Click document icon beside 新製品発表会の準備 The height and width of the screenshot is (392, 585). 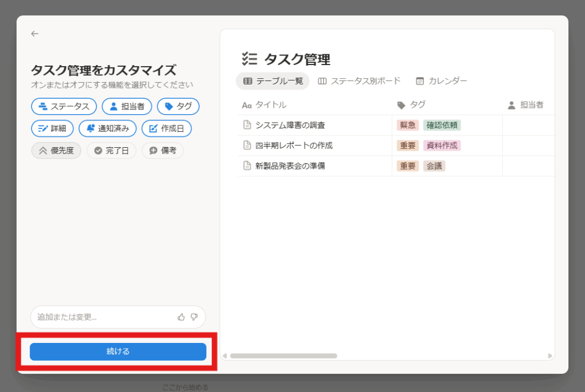pyautogui.click(x=247, y=166)
